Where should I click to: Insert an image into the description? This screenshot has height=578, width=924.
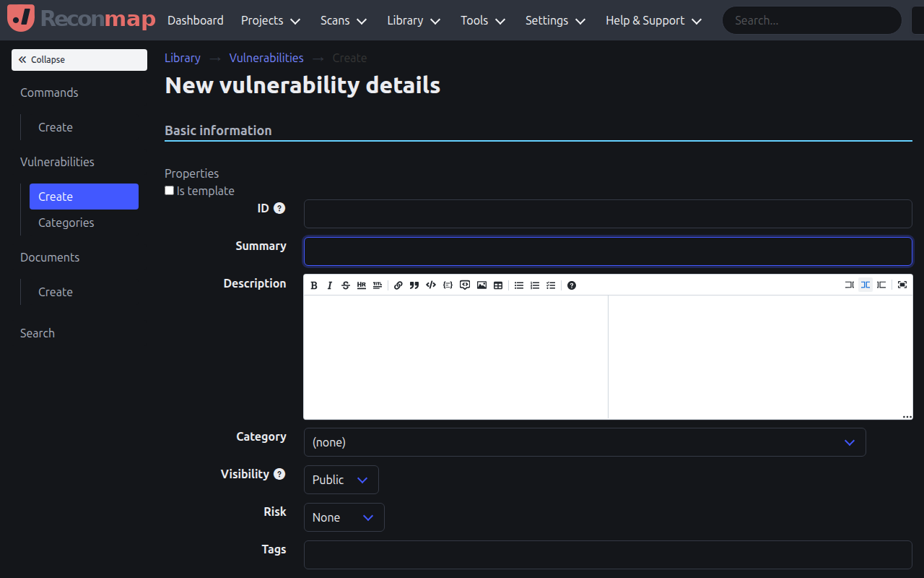tap(481, 285)
